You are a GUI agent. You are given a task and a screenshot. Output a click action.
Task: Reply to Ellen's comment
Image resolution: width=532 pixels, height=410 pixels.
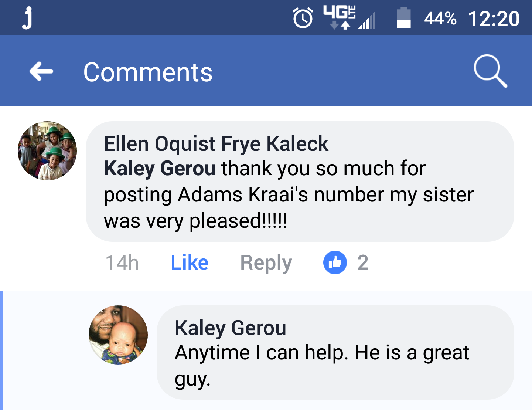pyautogui.click(x=266, y=262)
